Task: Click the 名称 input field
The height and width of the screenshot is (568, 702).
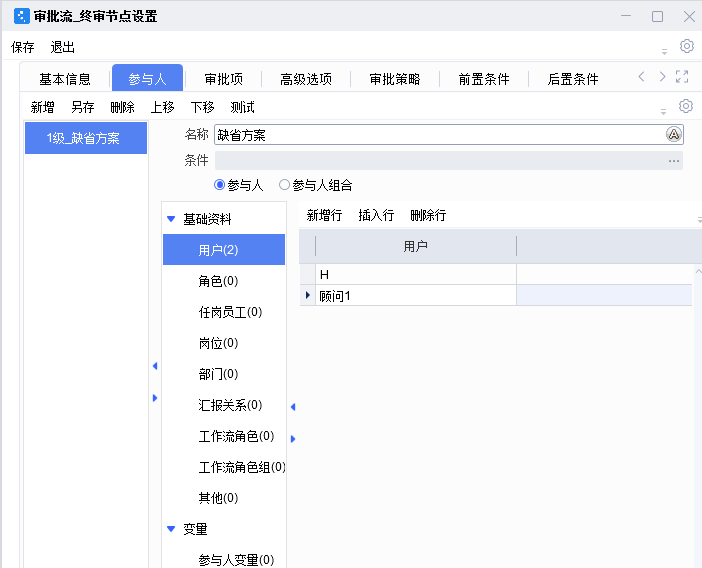Action: tap(438, 135)
